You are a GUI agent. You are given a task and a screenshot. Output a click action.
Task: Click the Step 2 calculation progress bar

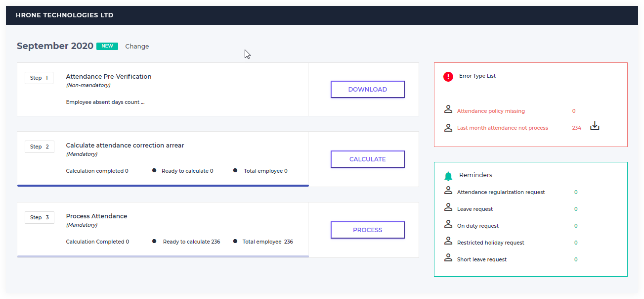click(163, 186)
